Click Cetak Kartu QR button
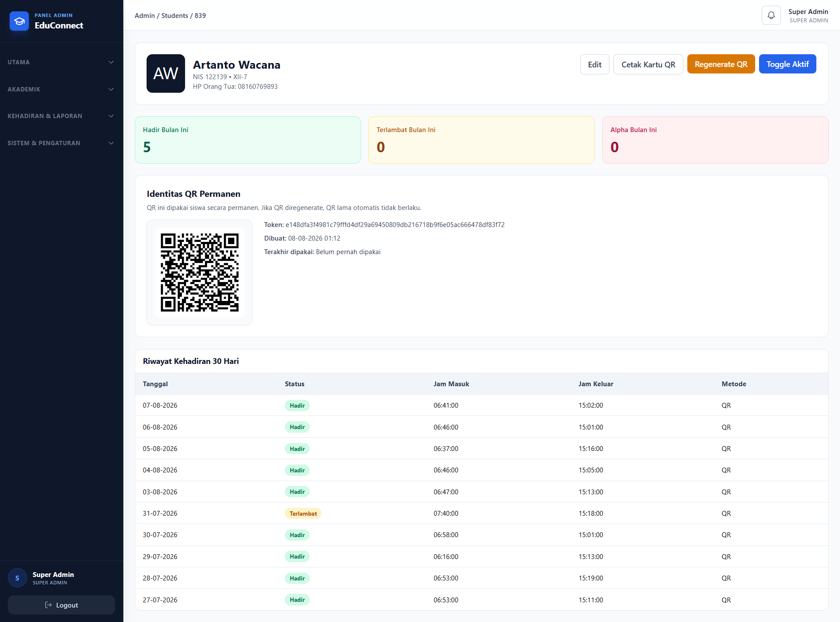Image resolution: width=840 pixels, height=622 pixels. (648, 64)
